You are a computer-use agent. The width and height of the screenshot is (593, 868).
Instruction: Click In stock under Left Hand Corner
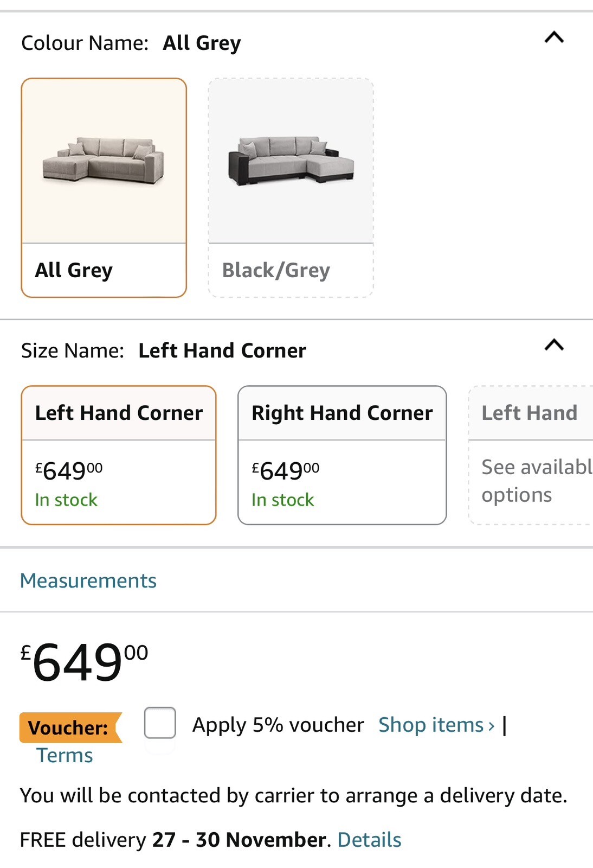pyautogui.click(x=66, y=500)
